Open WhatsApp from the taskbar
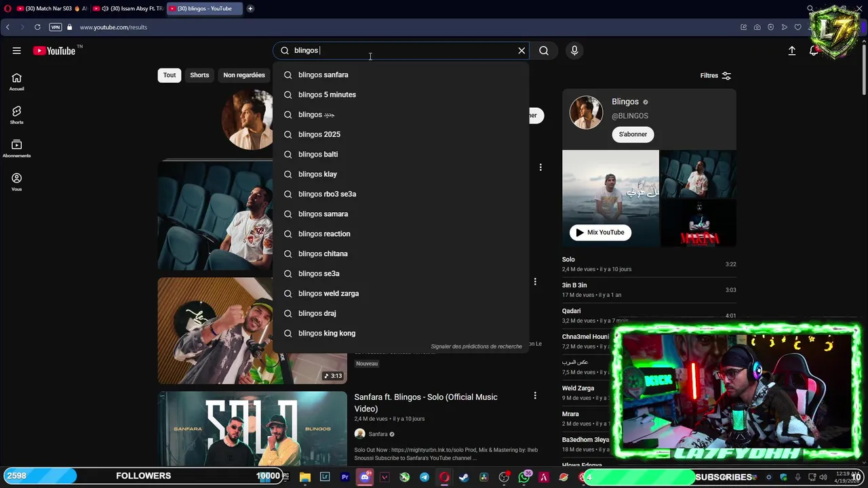Viewport: 868px width, 488px height. [524, 477]
